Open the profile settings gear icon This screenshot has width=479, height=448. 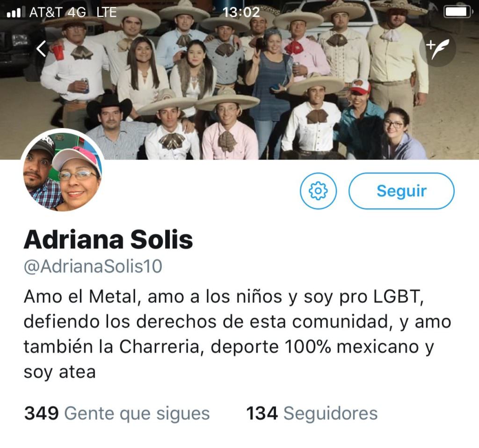(x=318, y=191)
